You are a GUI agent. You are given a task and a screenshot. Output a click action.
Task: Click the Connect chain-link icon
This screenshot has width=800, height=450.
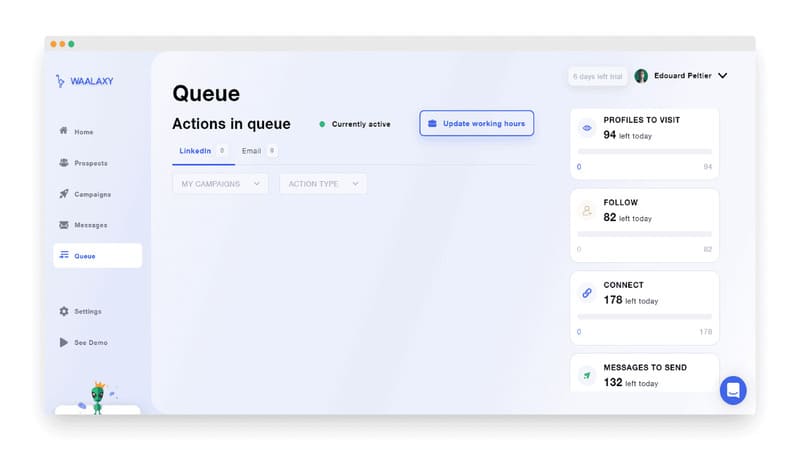coord(587,293)
